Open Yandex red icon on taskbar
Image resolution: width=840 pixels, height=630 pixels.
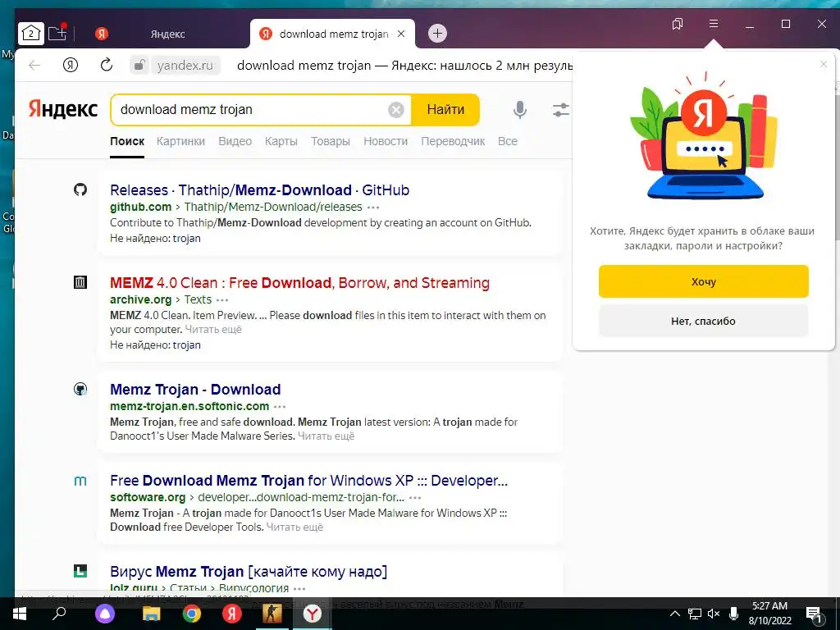(232, 614)
